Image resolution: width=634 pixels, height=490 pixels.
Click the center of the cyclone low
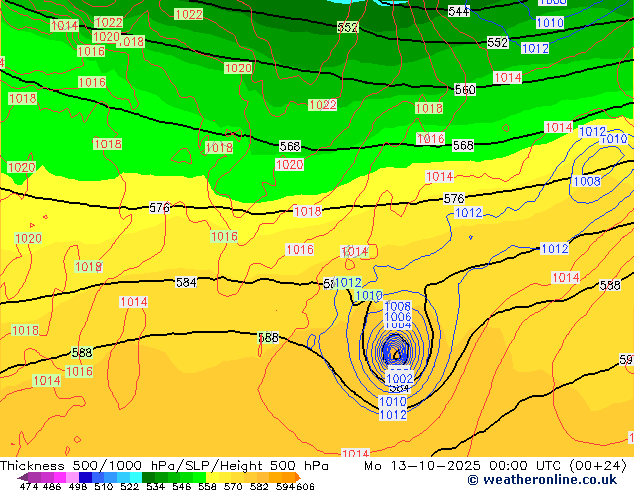pos(396,354)
